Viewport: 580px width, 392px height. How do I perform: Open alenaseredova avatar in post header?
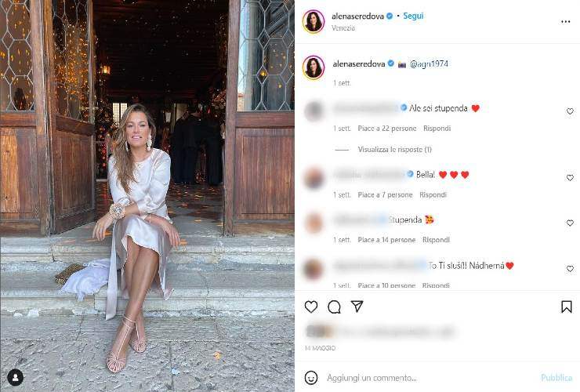(x=314, y=21)
